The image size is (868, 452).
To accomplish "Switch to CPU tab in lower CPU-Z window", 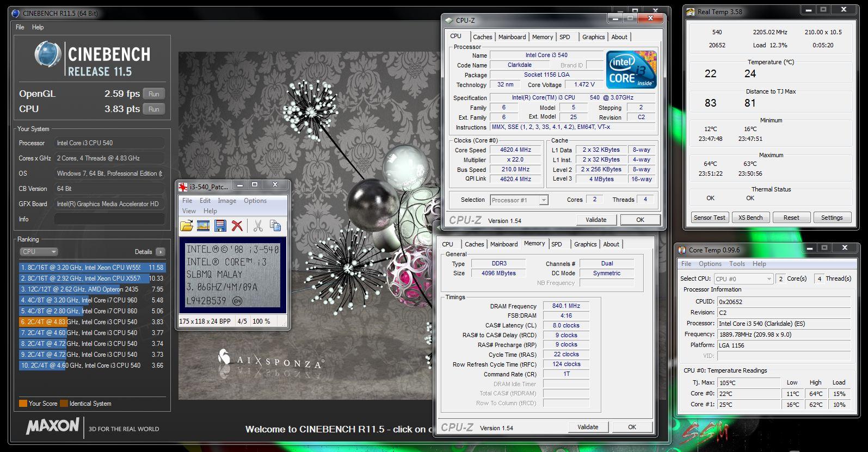I will (448, 244).
